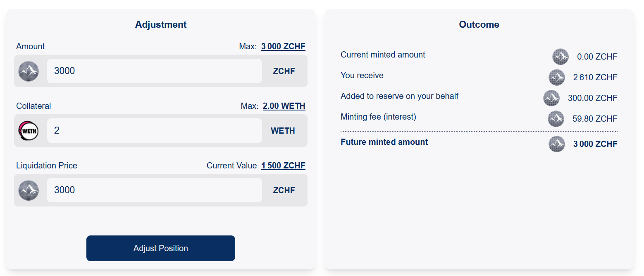The height and width of the screenshot is (276, 644).
Task: Click ZCHF icon beside Future minted amount
Action: point(557,144)
